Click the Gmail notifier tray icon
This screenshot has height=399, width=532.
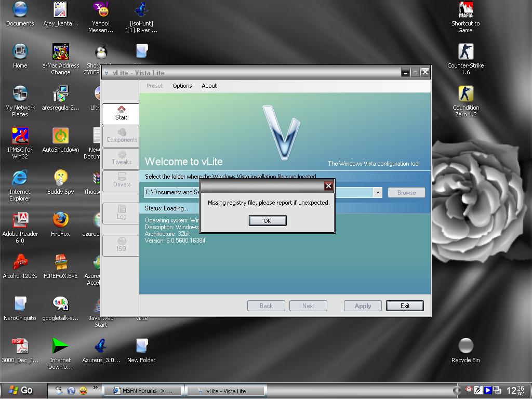coord(469,390)
